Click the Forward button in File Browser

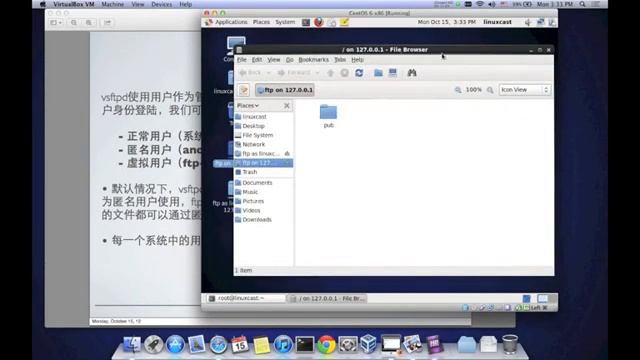tap(294, 73)
